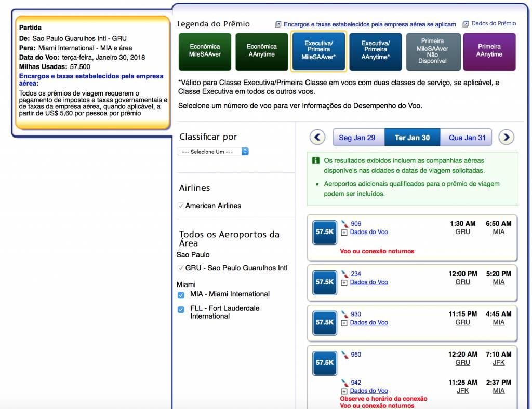Image resolution: width=532 pixels, height=409 pixels.
Task: Go to next date with right arrow
Action: (506, 137)
